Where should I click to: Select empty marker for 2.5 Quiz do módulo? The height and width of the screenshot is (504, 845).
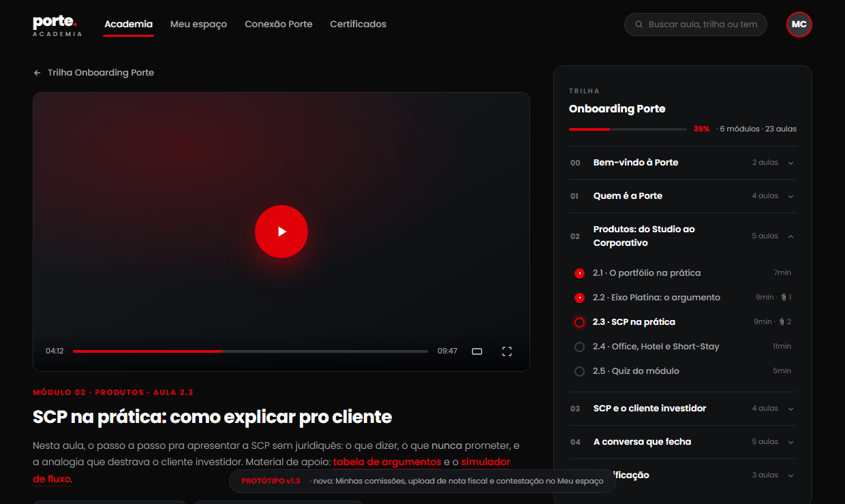click(579, 371)
